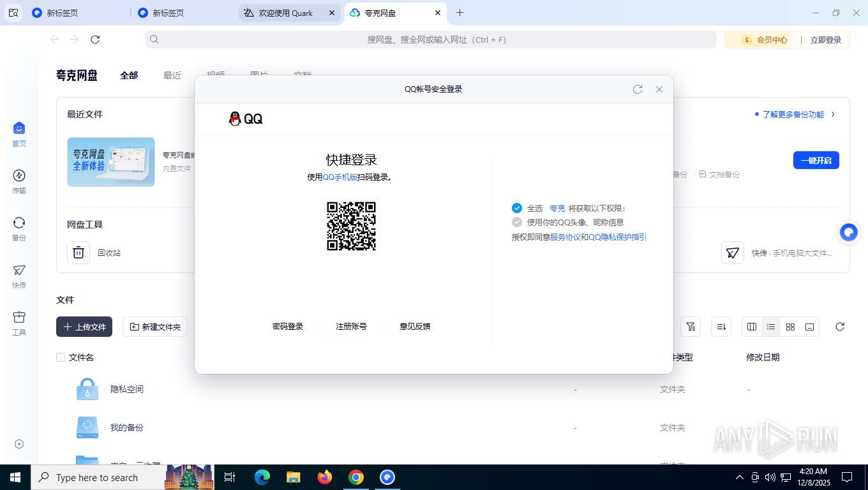Expand the 了解更多备份功能 chevron

[x=833, y=115]
